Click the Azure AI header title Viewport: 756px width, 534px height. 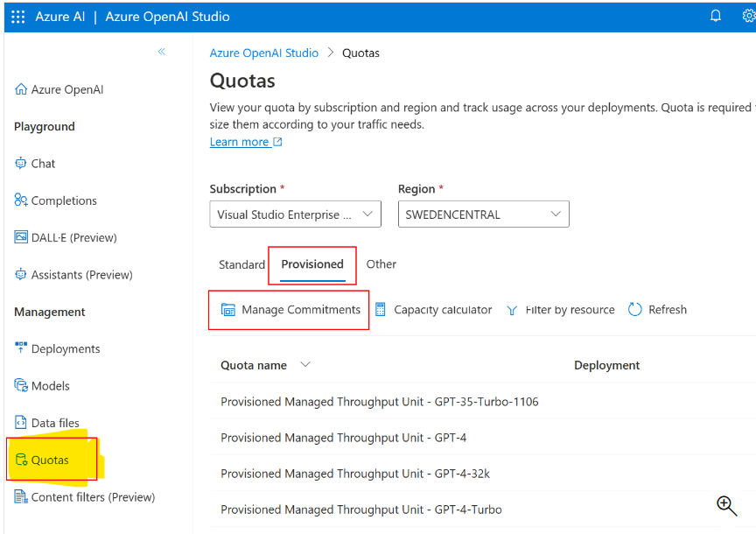[59, 17]
